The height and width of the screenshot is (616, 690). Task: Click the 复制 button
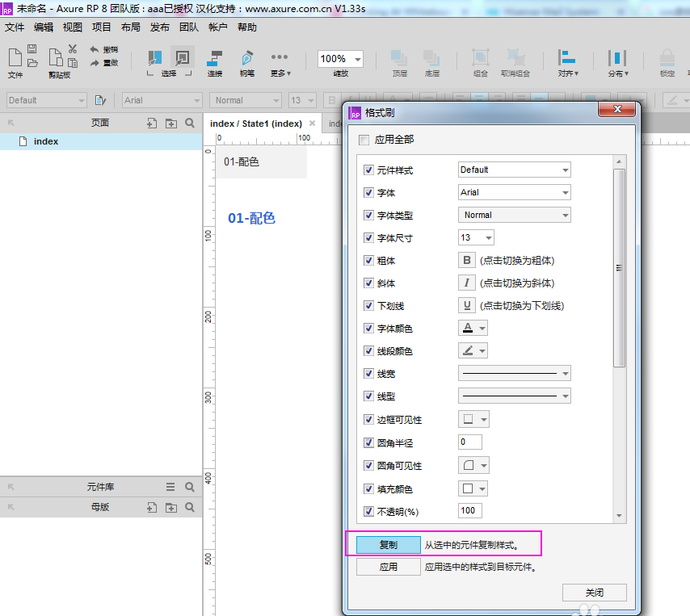[389, 545]
